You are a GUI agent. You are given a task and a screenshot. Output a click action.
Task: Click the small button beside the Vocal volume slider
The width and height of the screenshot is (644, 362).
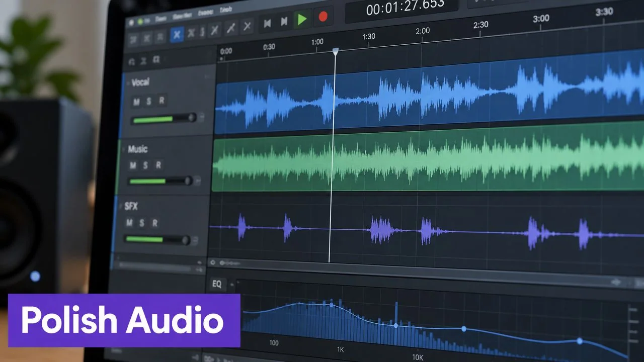tap(202, 117)
